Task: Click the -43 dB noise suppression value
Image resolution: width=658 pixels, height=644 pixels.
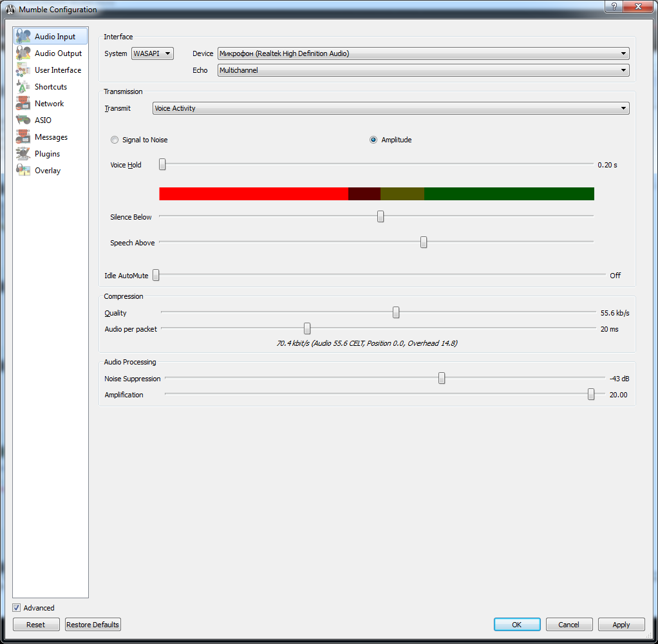Action: [619, 379]
